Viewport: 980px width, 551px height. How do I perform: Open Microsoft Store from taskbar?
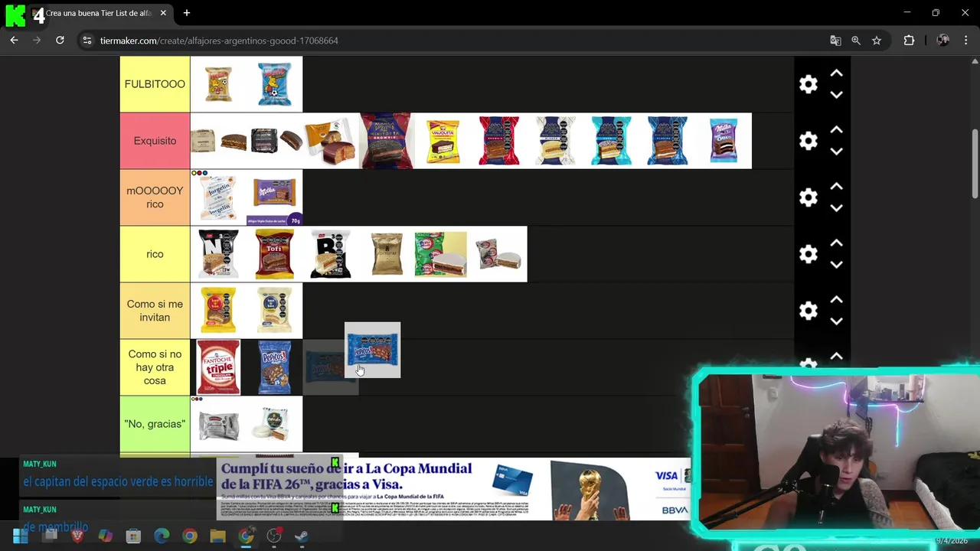pos(133,536)
